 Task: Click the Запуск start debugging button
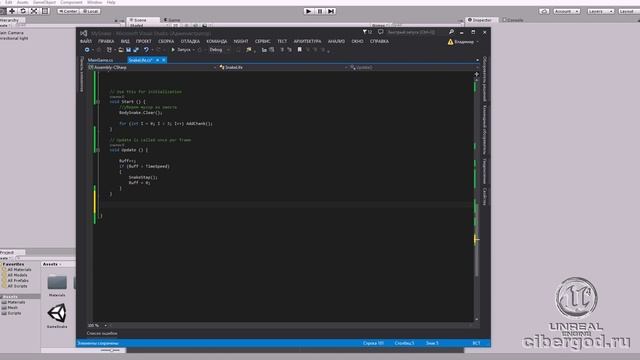[x=181, y=50]
